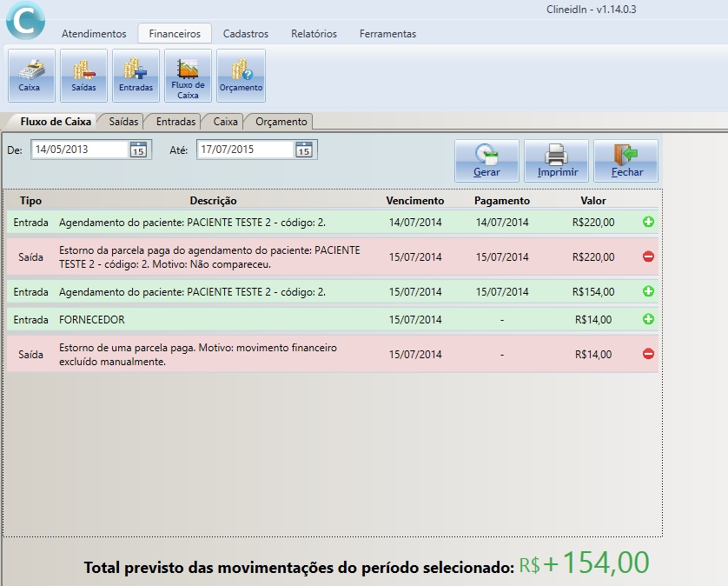The height and width of the screenshot is (586, 728).
Task: Click the Fechar button
Action: (x=625, y=160)
